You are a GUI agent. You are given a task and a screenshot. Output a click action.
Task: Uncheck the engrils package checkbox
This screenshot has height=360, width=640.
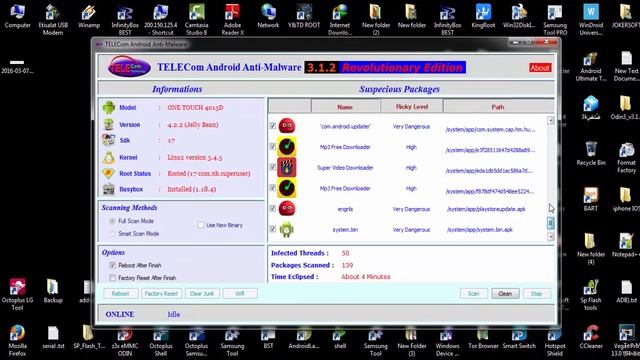[x=273, y=208]
